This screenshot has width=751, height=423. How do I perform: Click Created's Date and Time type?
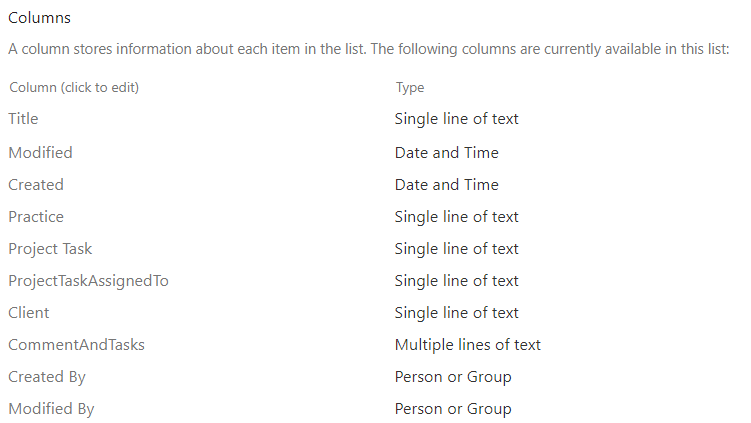(446, 185)
